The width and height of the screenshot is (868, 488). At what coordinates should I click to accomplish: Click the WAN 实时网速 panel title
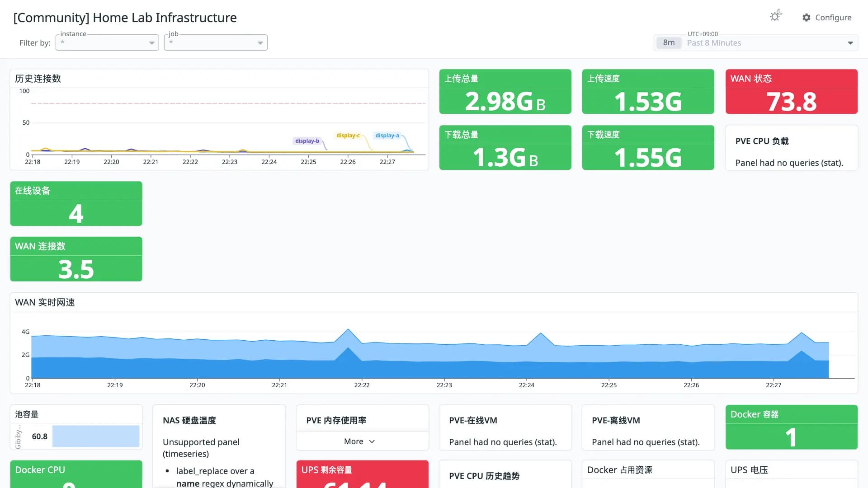[x=45, y=302]
